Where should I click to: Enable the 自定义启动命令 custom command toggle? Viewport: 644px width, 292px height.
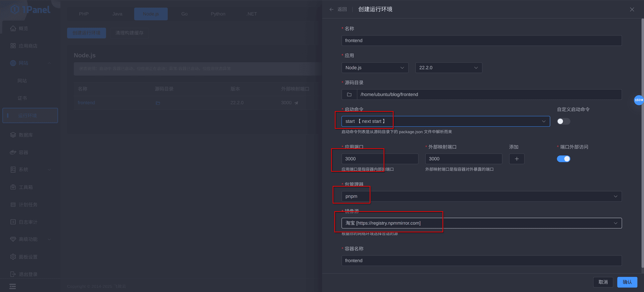(x=563, y=121)
